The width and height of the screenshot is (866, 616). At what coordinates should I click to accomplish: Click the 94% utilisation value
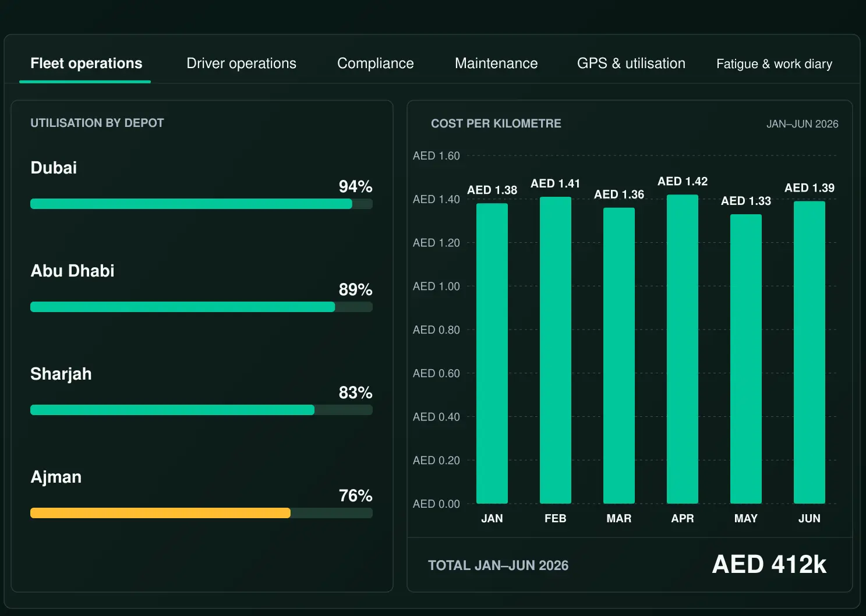point(355,186)
